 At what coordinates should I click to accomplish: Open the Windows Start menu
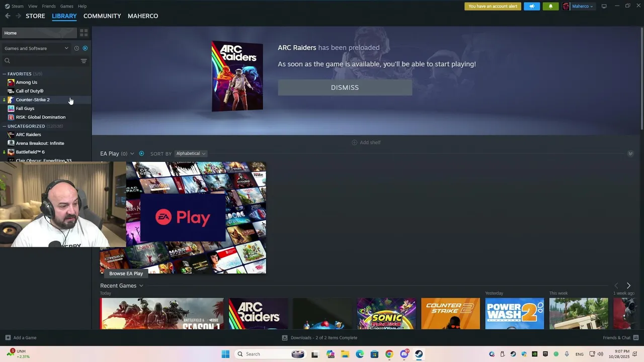225,354
